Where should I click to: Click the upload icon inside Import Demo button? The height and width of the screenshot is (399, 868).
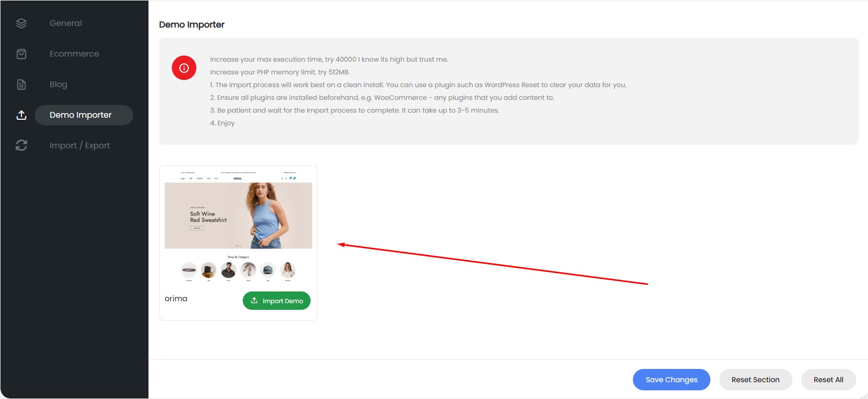254,301
